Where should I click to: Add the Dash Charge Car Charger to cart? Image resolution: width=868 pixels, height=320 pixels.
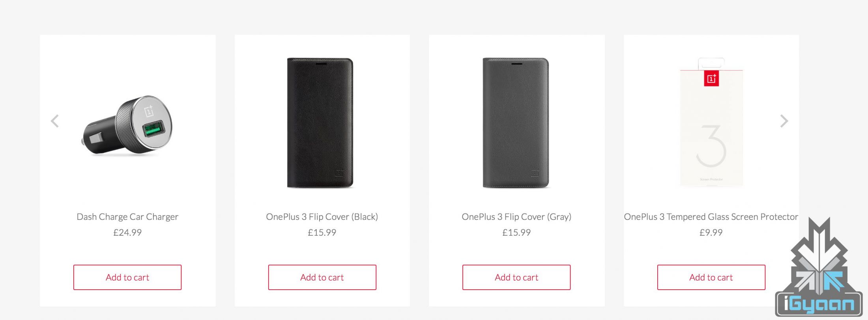[127, 277]
